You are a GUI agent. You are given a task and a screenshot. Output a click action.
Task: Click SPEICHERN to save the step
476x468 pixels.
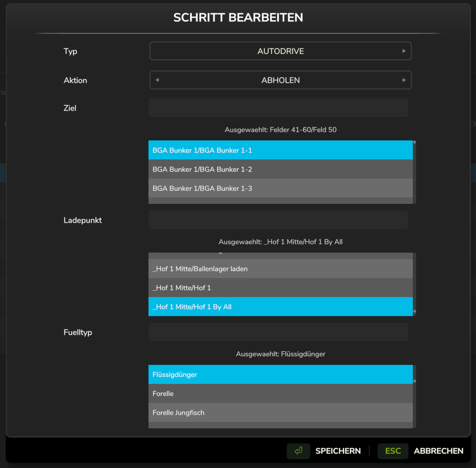(x=338, y=451)
